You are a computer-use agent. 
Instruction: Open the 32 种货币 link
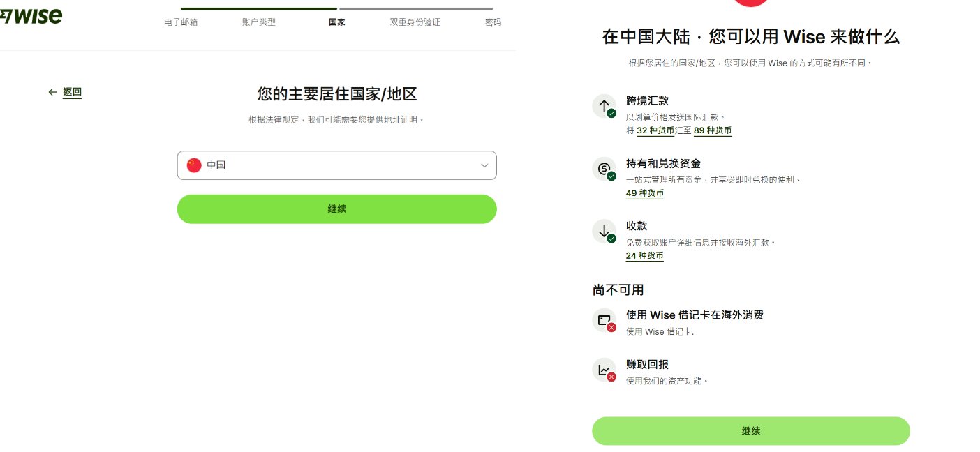tap(654, 130)
